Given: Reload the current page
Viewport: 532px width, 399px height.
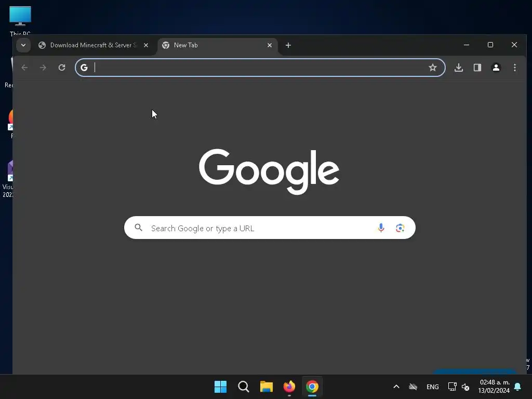Looking at the screenshot, I should [x=62, y=68].
